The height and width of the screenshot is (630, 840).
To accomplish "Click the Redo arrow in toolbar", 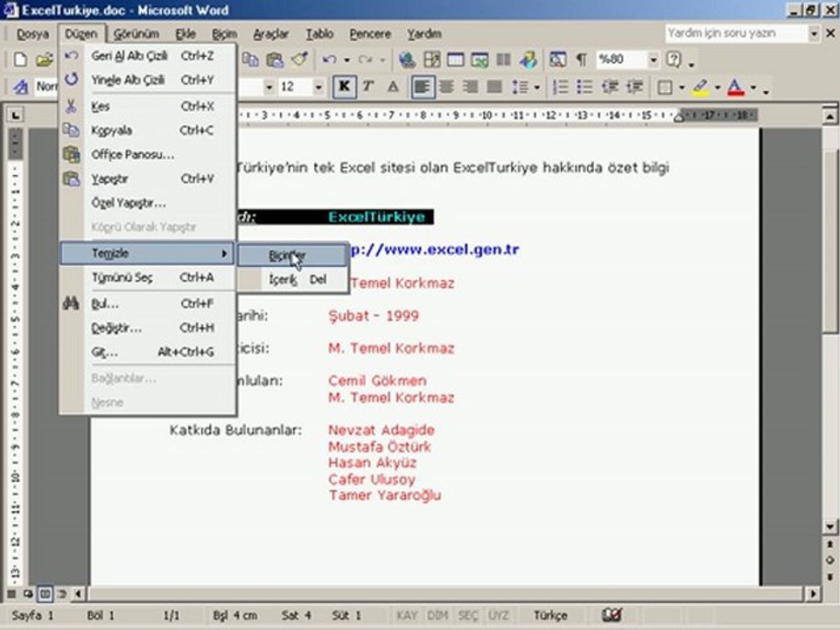I will point(365,59).
